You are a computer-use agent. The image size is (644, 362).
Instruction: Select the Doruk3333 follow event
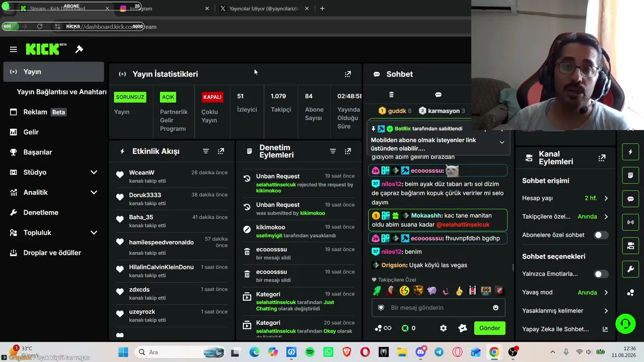coord(172,199)
